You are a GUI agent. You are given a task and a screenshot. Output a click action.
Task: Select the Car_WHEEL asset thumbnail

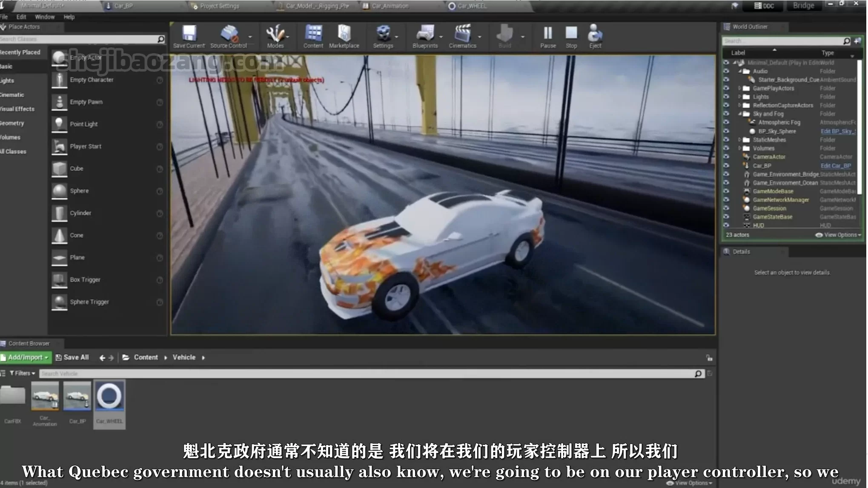pos(109,397)
